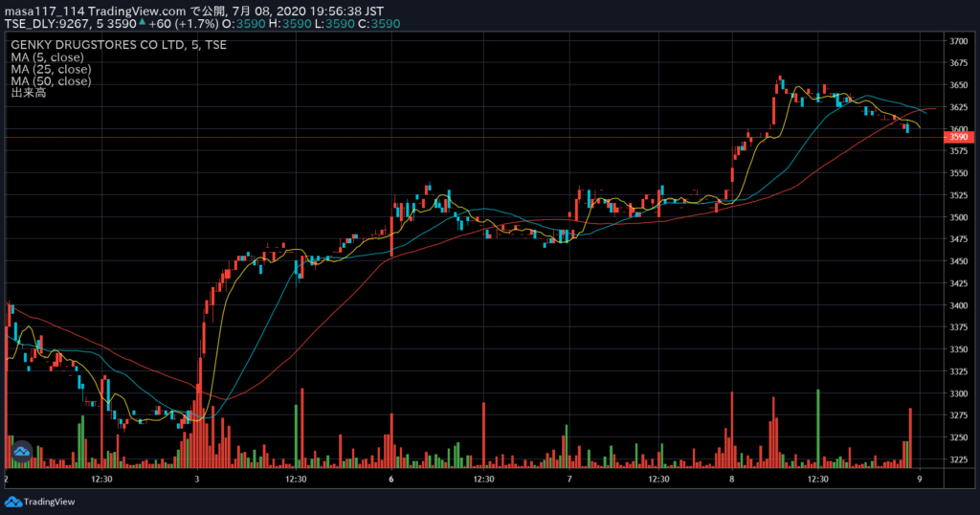Click the 3500 price axis label
Viewport: 980px width, 515px height.
(x=958, y=217)
